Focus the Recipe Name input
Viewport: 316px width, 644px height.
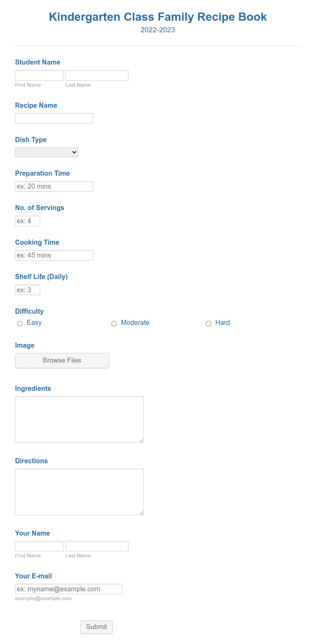(x=54, y=118)
